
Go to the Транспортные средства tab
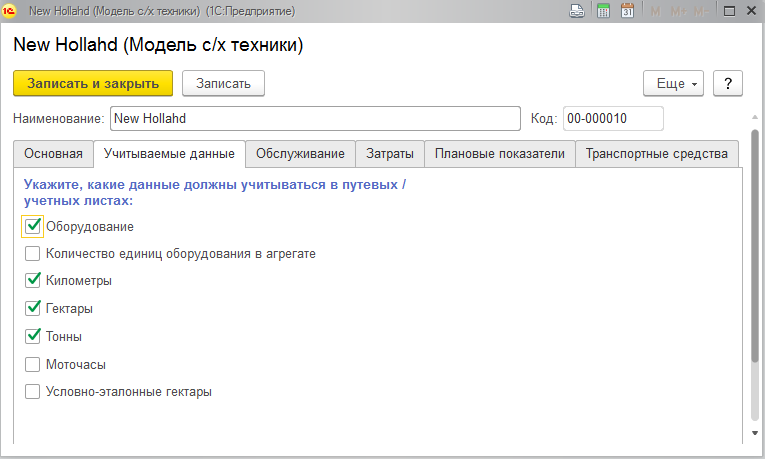(x=657, y=154)
